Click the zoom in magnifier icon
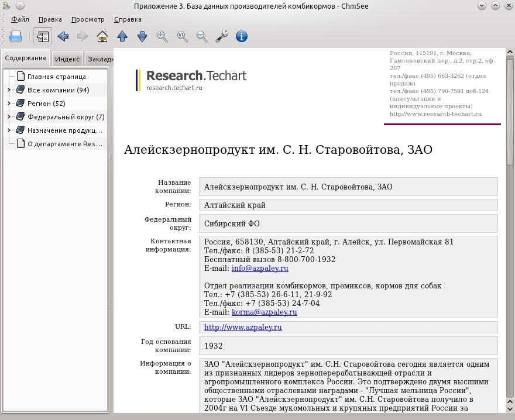 [162, 36]
